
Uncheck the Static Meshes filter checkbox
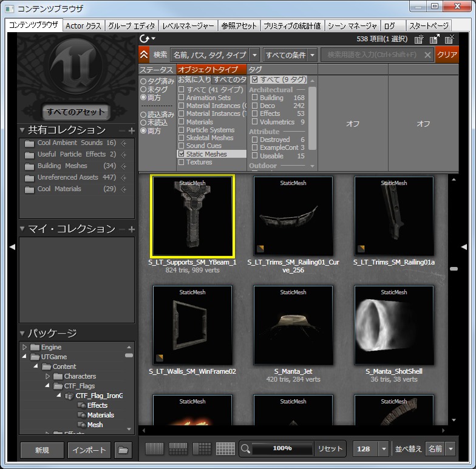click(x=181, y=154)
